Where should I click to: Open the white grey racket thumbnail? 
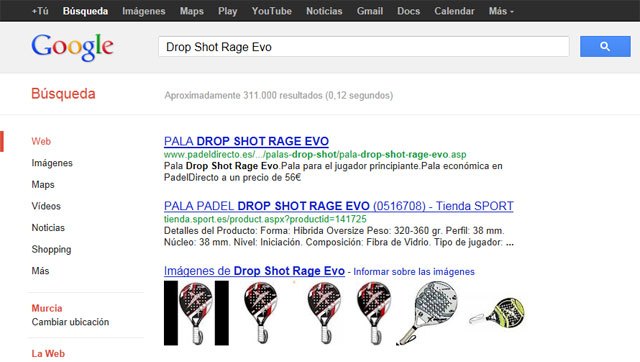click(x=427, y=313)
